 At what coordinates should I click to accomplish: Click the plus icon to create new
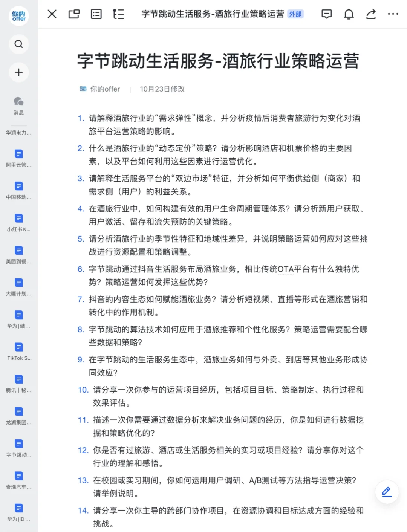(x=19, y=72)
